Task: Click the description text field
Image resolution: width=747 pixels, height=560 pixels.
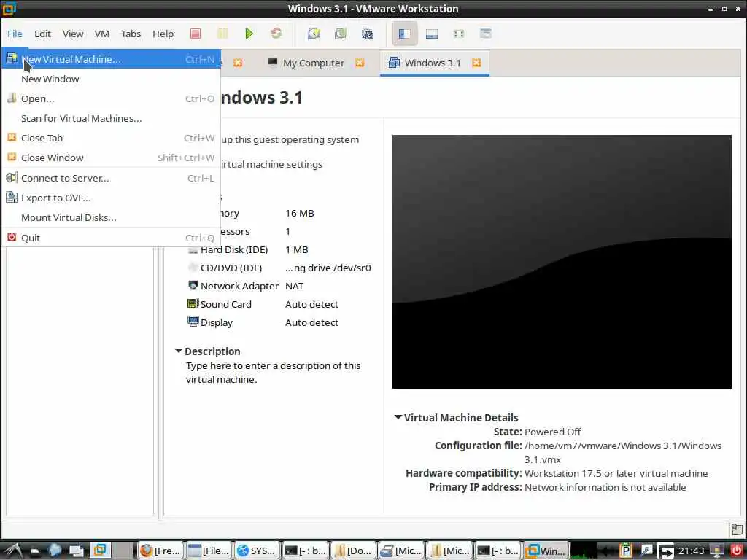Action: coord(273,373)
